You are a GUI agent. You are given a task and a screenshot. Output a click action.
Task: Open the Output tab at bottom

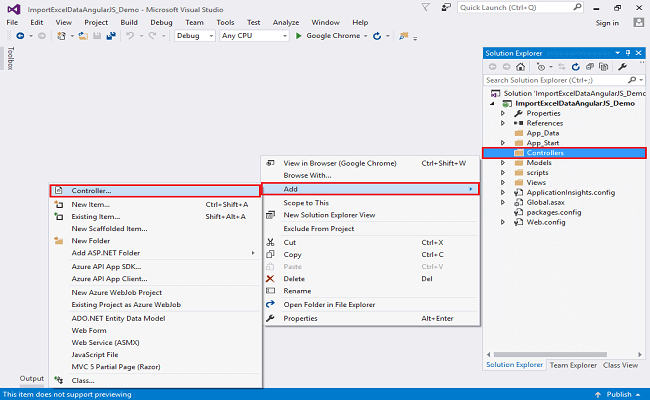point(32,378)
